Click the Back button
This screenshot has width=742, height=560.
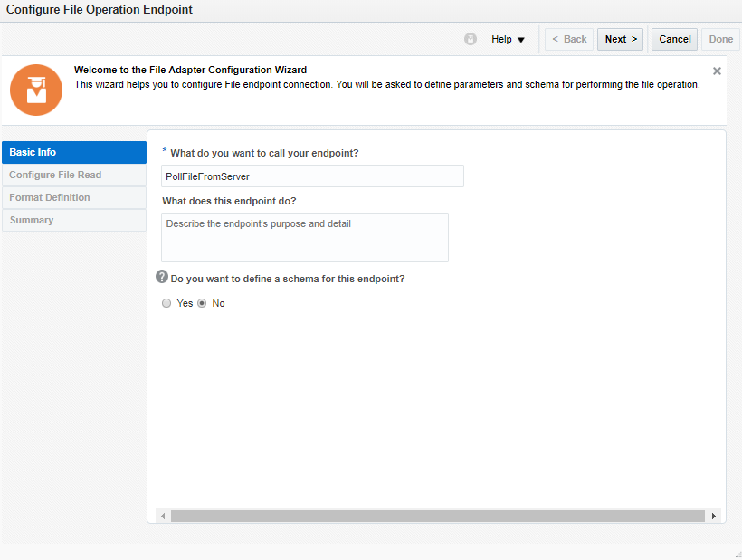tap(569, 40)
